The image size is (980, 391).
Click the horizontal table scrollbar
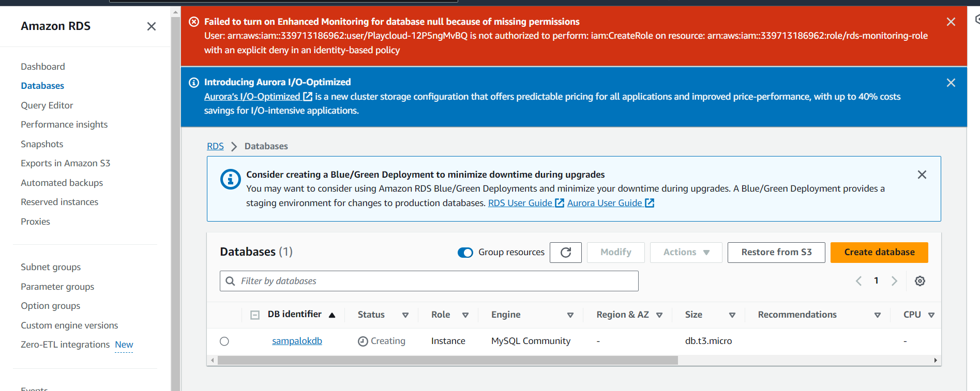pyautogui.click(x=447, y=361)
